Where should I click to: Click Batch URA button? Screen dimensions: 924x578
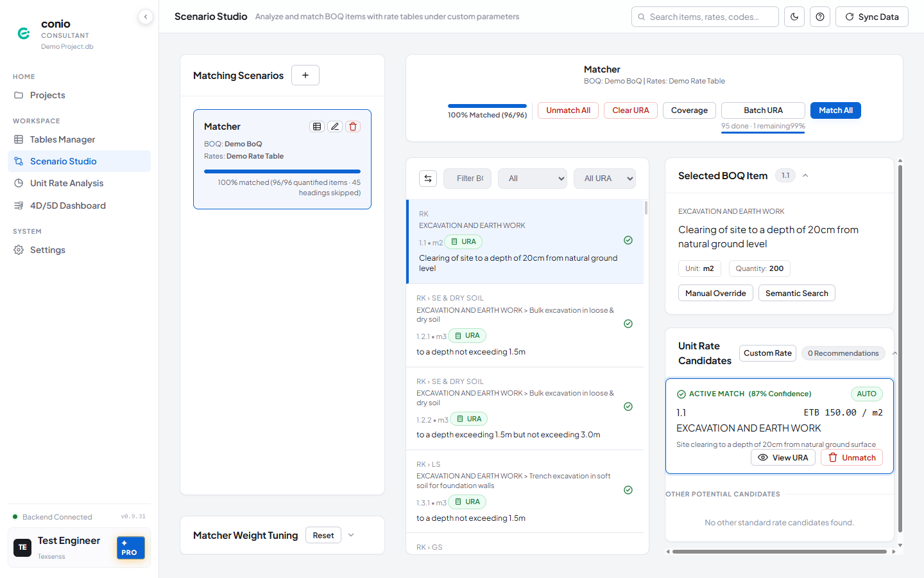coord(763,110)
